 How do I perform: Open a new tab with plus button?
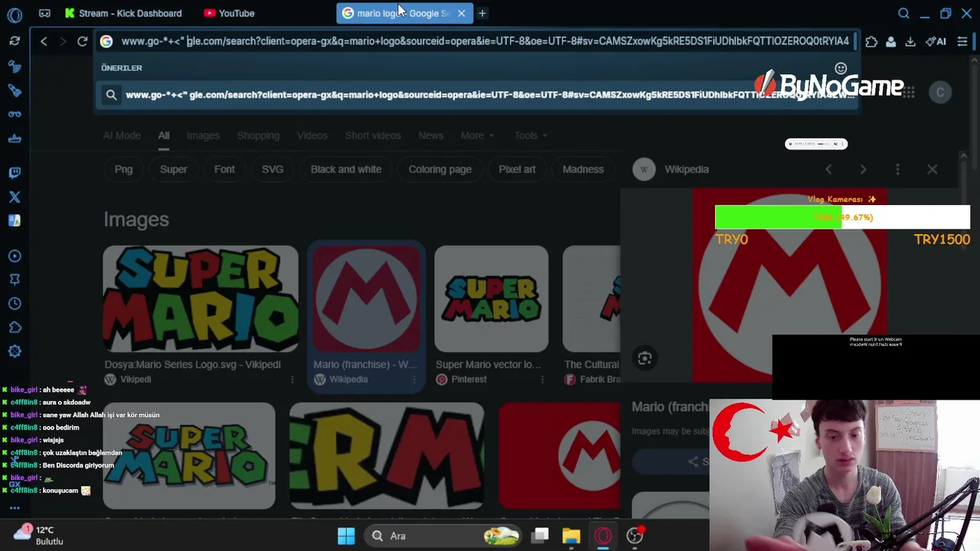[482, 13]
